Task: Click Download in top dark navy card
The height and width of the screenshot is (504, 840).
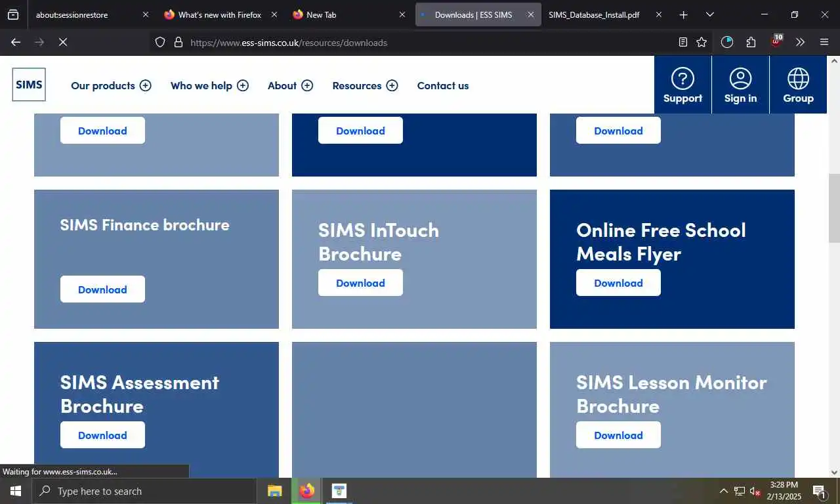Action: coord(360,131)
